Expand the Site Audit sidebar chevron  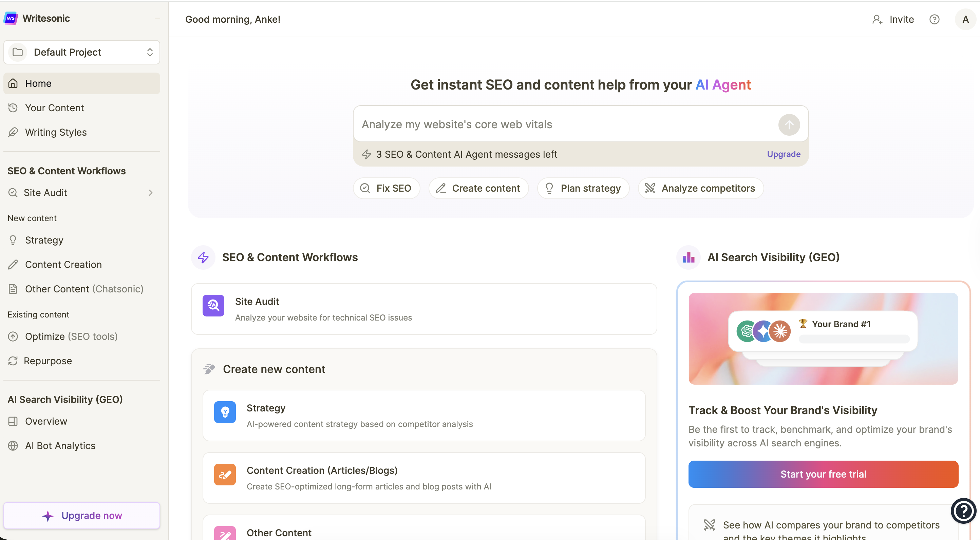151,193
